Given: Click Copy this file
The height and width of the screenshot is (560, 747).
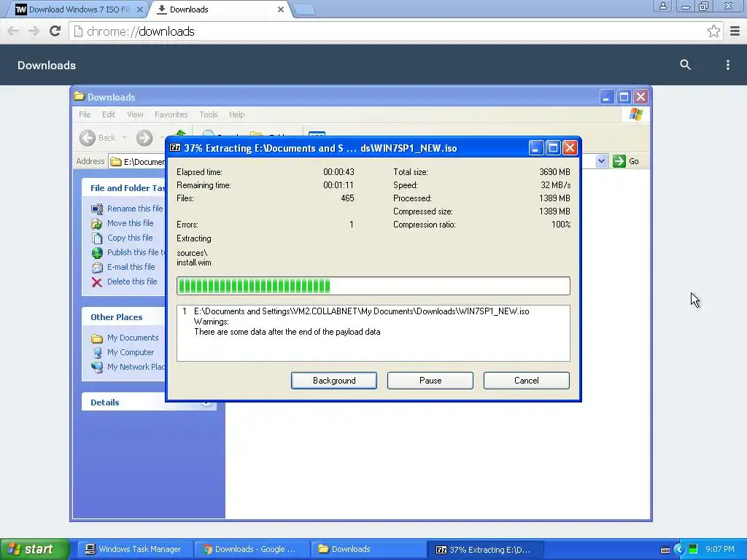Looking at the screenshot, I should coord(130,238).
